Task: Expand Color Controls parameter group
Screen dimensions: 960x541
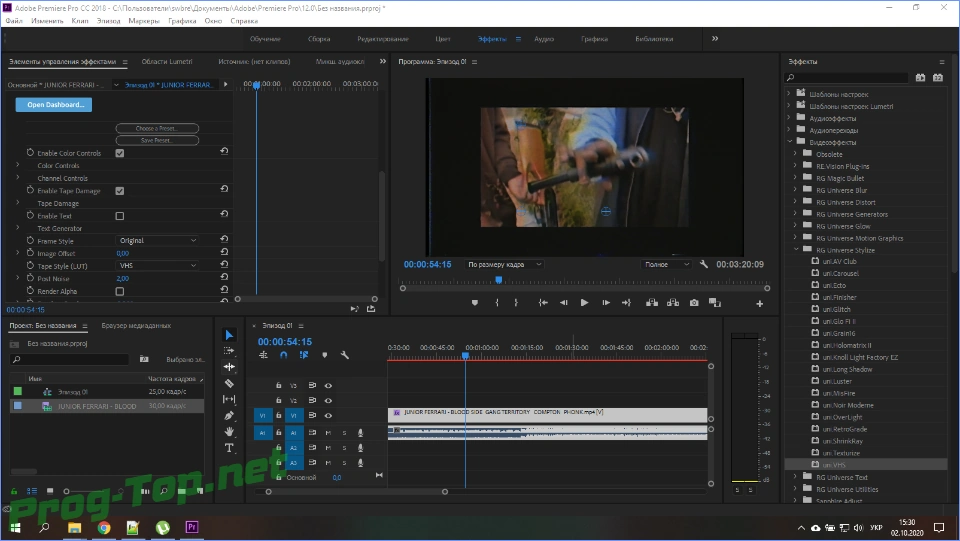Action: coord(18,165)
